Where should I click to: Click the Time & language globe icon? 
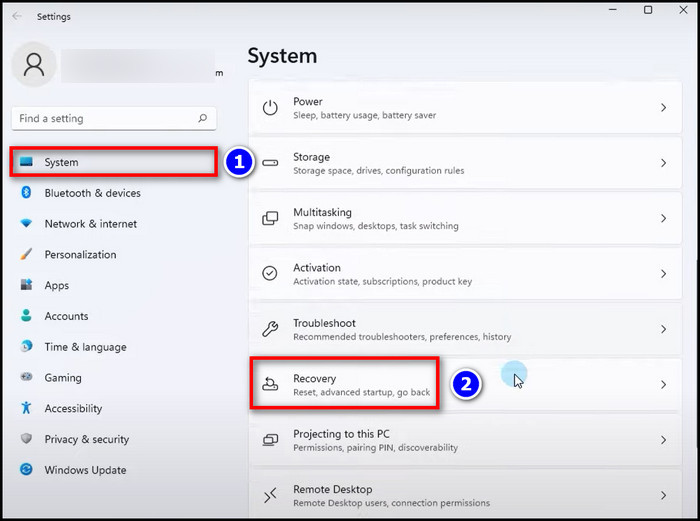point(26,346)
